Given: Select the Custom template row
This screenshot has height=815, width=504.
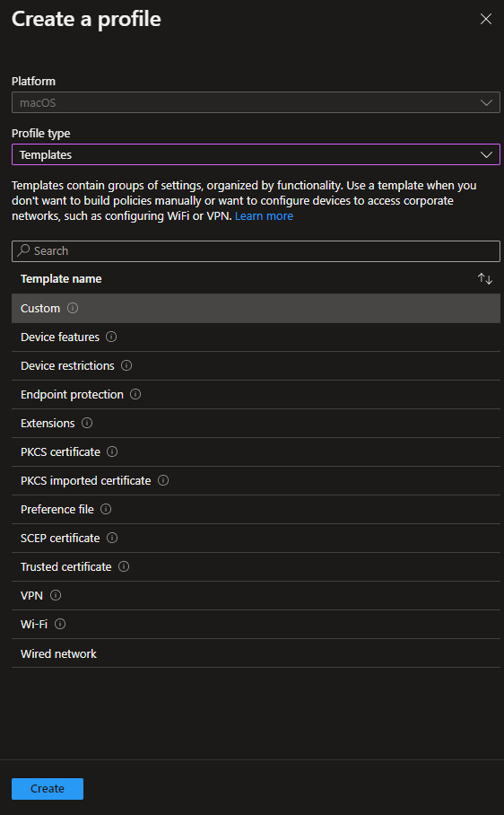Looking at the screenshot, I should (x=256, y=308).
